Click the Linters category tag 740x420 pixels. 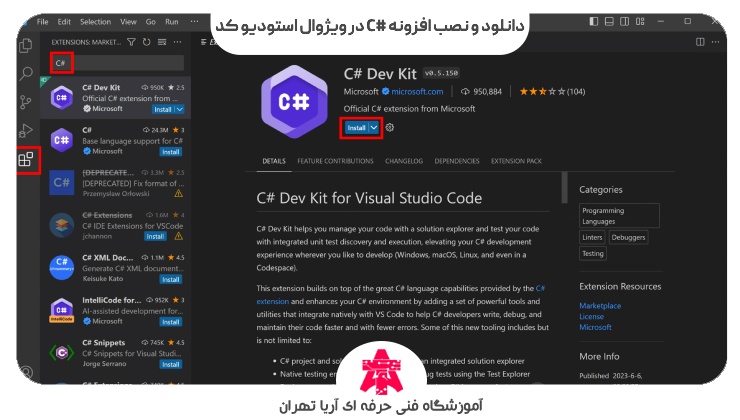pyautogui.click(x=592, y=237)
